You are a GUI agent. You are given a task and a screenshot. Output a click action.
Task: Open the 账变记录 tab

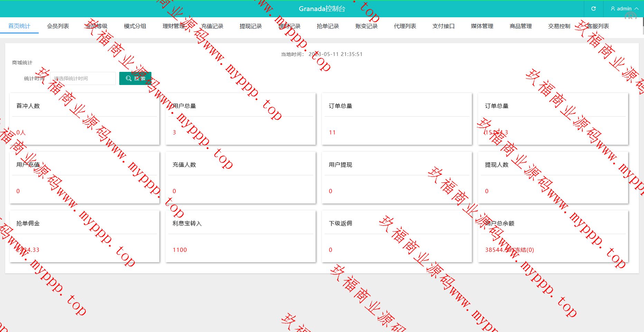click(366, 26)
